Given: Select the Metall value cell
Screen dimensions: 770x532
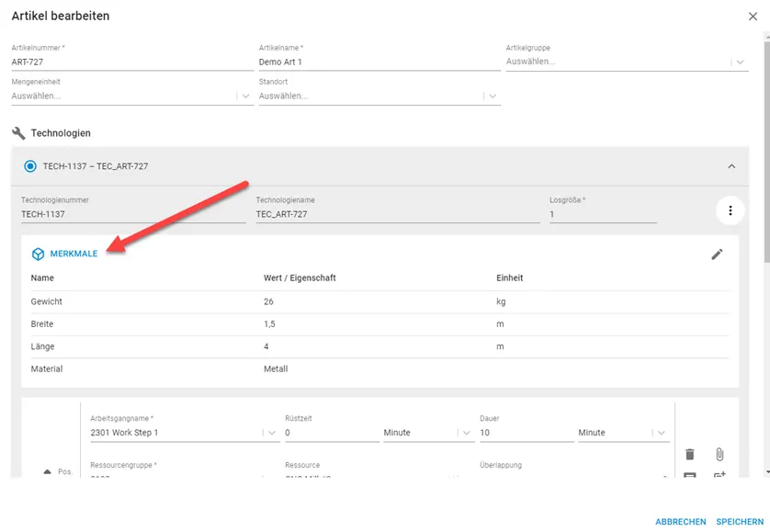Looking at the screenshot, I should (x=276, y=369).
